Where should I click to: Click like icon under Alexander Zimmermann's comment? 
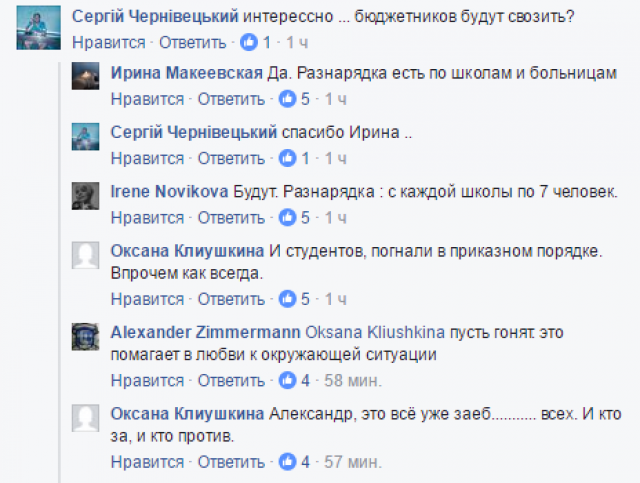[x=287, y=379]
